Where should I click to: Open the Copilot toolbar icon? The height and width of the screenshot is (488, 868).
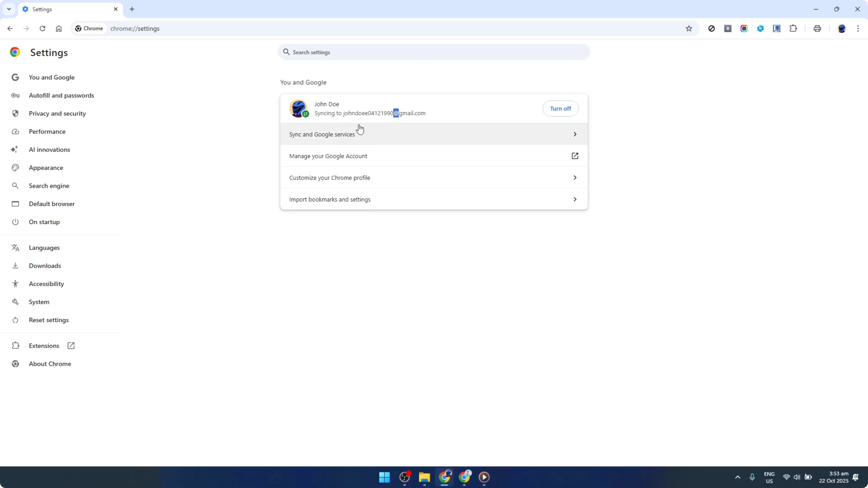click(760, 28)
